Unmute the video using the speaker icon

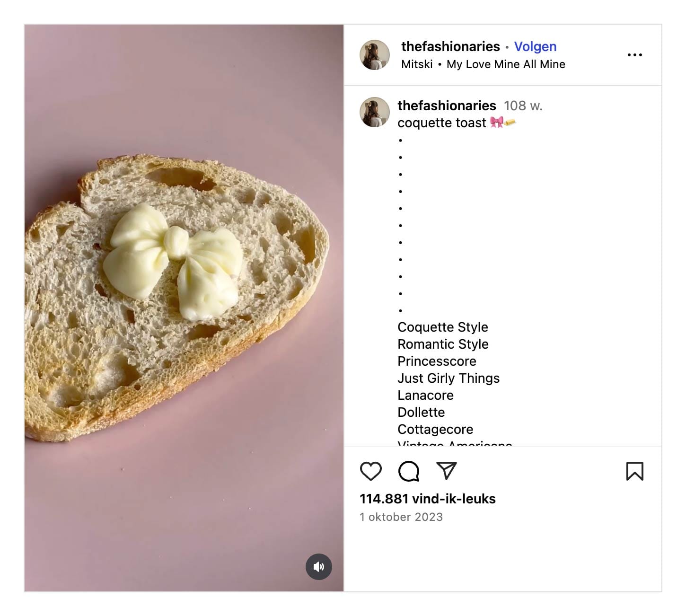click(x=319, y=566)
